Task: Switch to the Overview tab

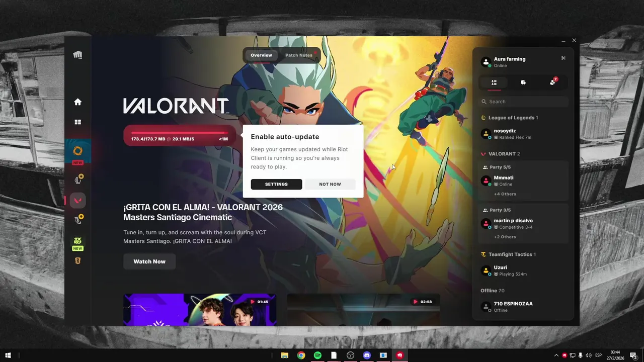Action: [x=261, y=55]
